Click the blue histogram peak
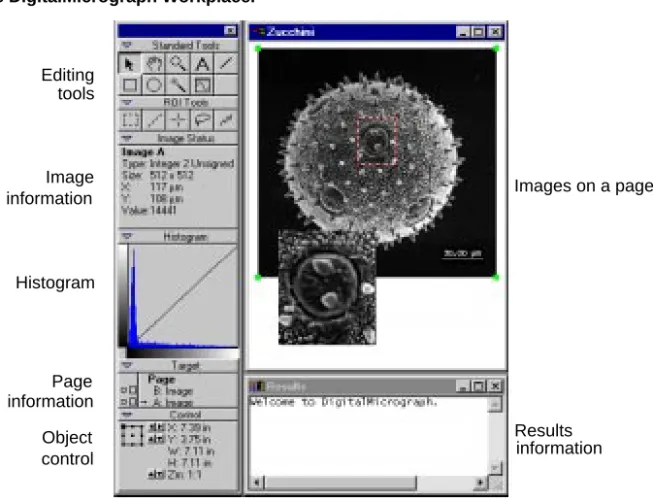Viewport: 653px width, 502px height. 133,300
